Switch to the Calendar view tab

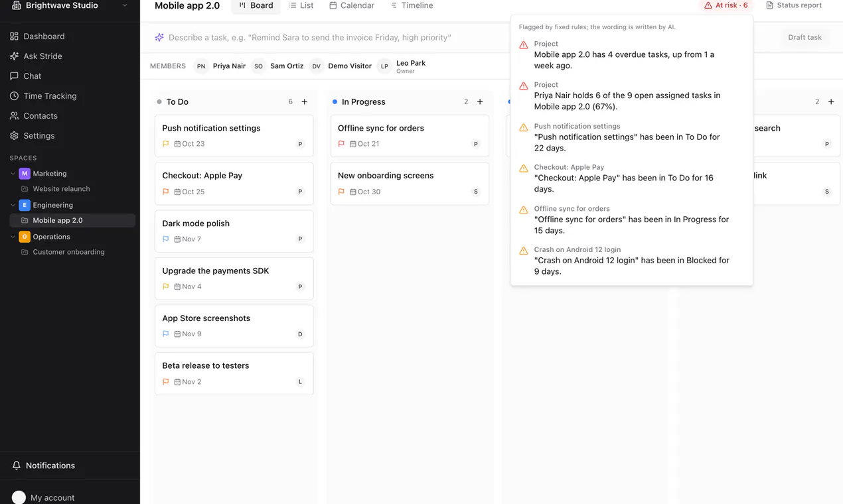(x=352, y=6)
